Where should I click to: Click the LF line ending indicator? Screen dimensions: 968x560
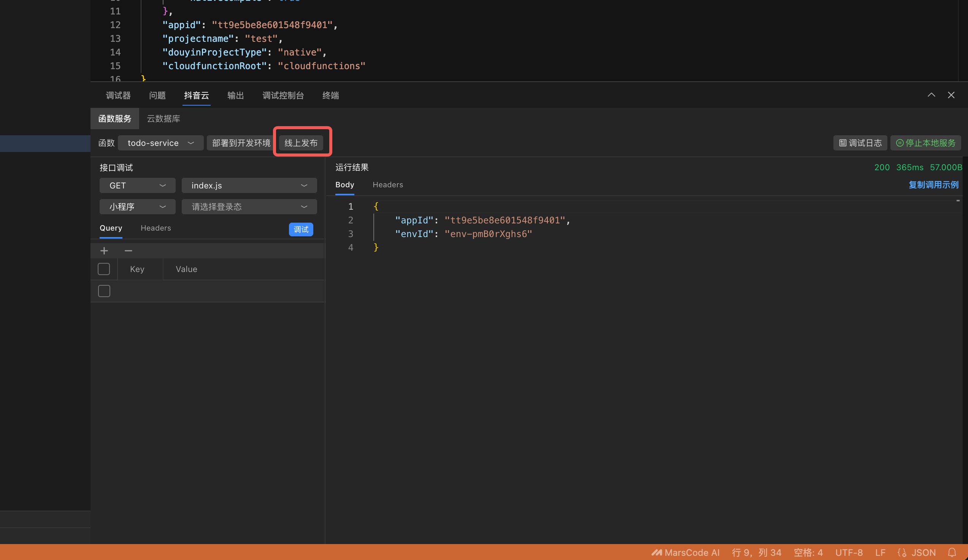(881, 552)
